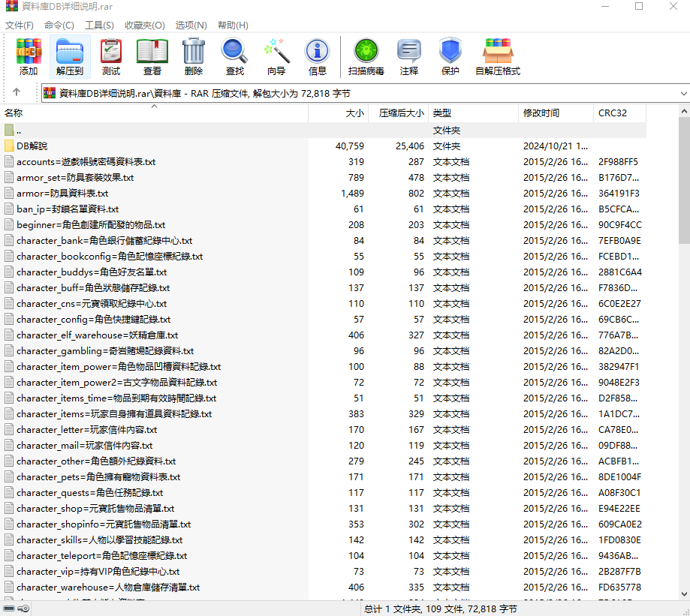Open the 命令(C) menu
Image resolution: width=690 pixels, height=616 pixels.
click(59, 25)
